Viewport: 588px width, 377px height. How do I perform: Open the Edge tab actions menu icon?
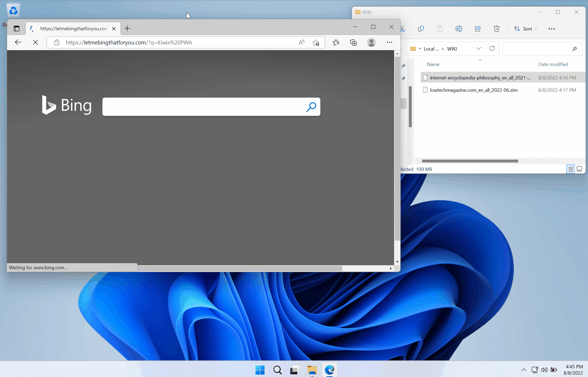[17, 28]
